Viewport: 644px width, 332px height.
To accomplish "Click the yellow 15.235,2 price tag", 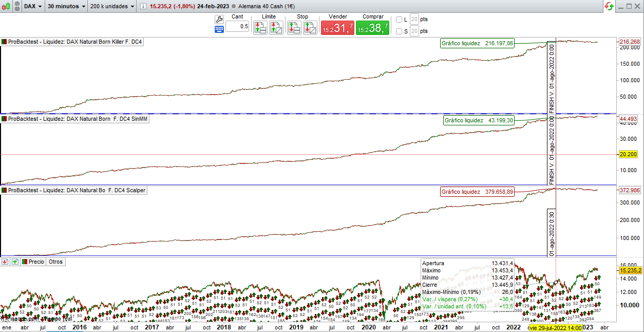I will point(631,270).
